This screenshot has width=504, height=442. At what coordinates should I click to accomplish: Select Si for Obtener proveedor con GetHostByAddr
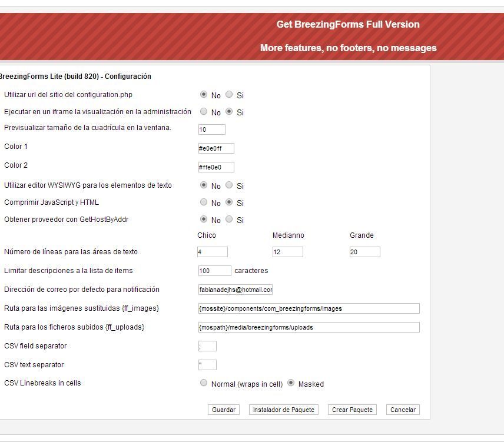(229, 219)
